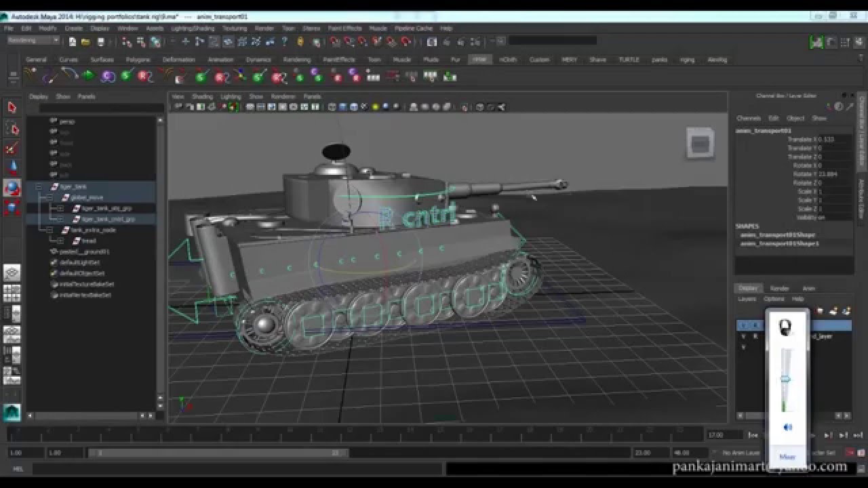
Task: Switch to four view layout
Action: 12,293
